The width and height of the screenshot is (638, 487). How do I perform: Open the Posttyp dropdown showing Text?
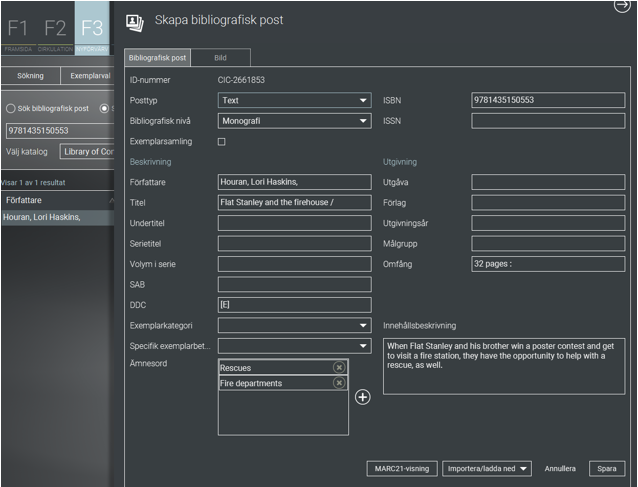tap(295, 100)
